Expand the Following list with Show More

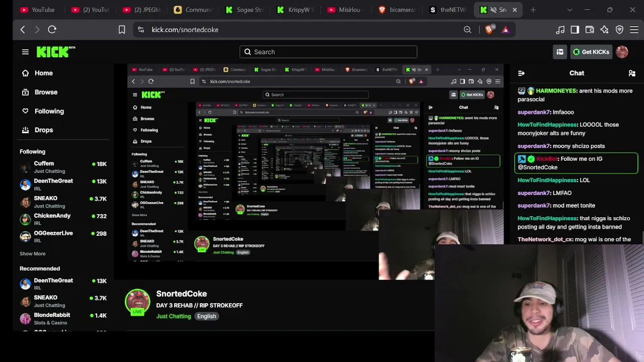pos(33,254)
